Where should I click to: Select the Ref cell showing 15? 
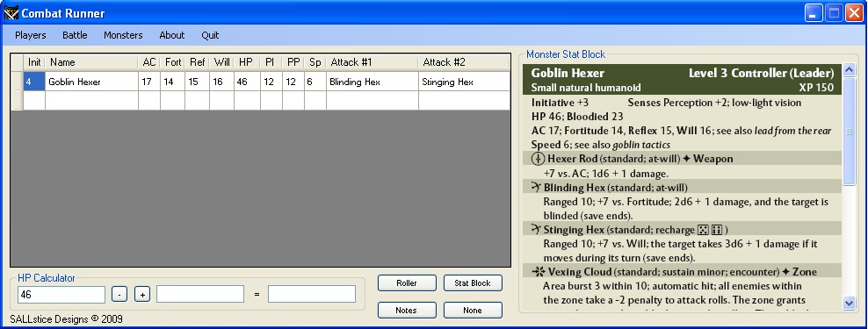[197, 82]
